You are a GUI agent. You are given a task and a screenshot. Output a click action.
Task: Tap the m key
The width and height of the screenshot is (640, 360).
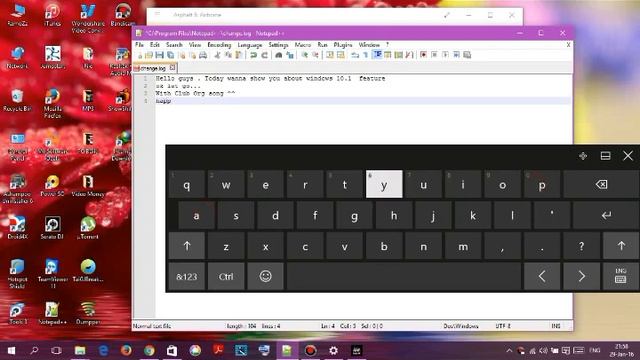pos(463,246)
